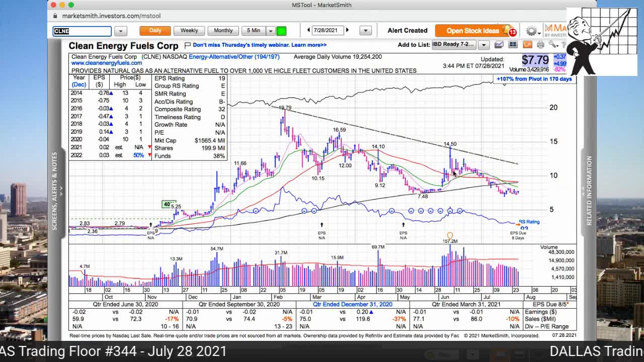
Task: Click the green square indicator next to 5 Min
Action: coord(281,31)
